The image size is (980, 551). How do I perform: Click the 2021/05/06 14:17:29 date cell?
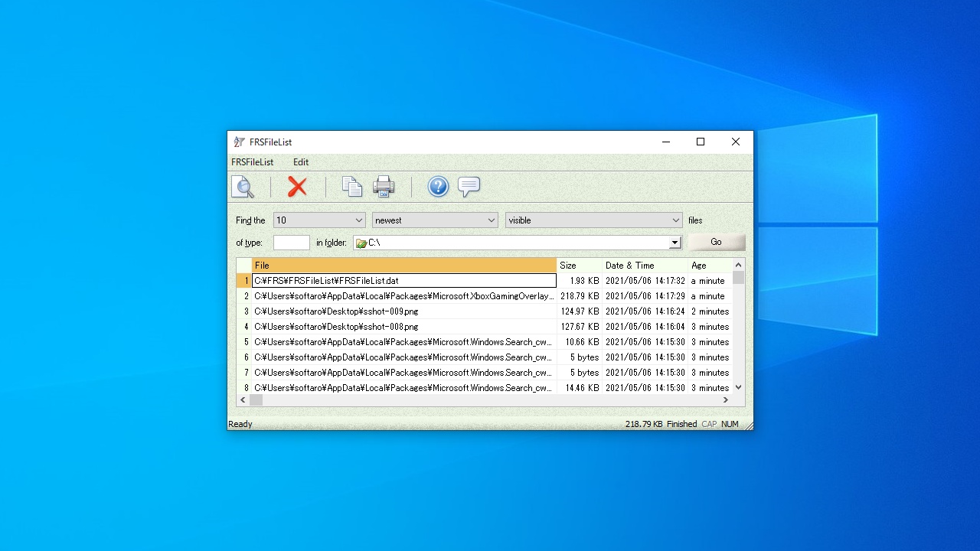pyautogui.click(x=645, y=296)
